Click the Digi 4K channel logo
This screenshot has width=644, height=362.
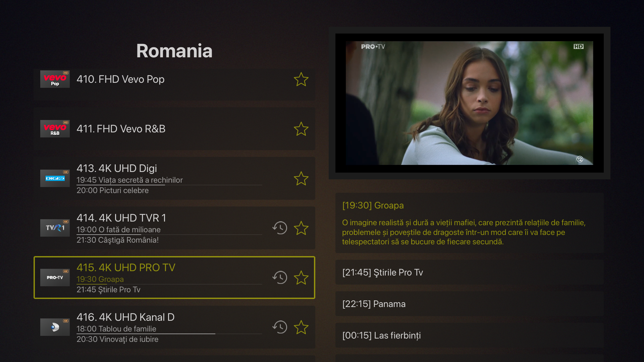55,178
